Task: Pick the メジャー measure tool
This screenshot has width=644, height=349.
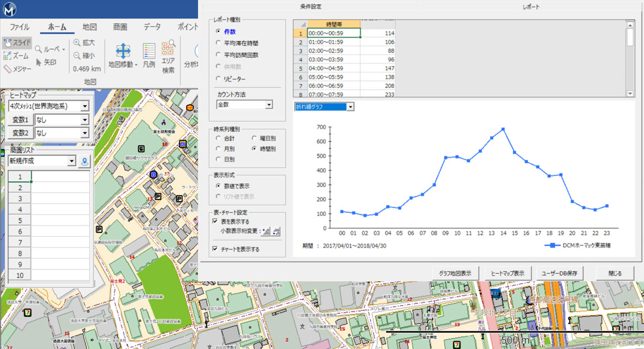Action: pyautogui.click(x=17, y=69)
